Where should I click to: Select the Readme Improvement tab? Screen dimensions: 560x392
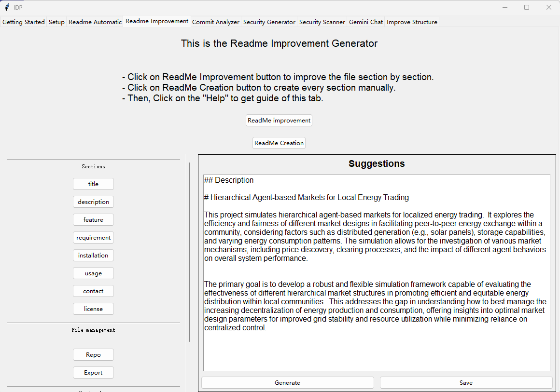coord(157,21)
